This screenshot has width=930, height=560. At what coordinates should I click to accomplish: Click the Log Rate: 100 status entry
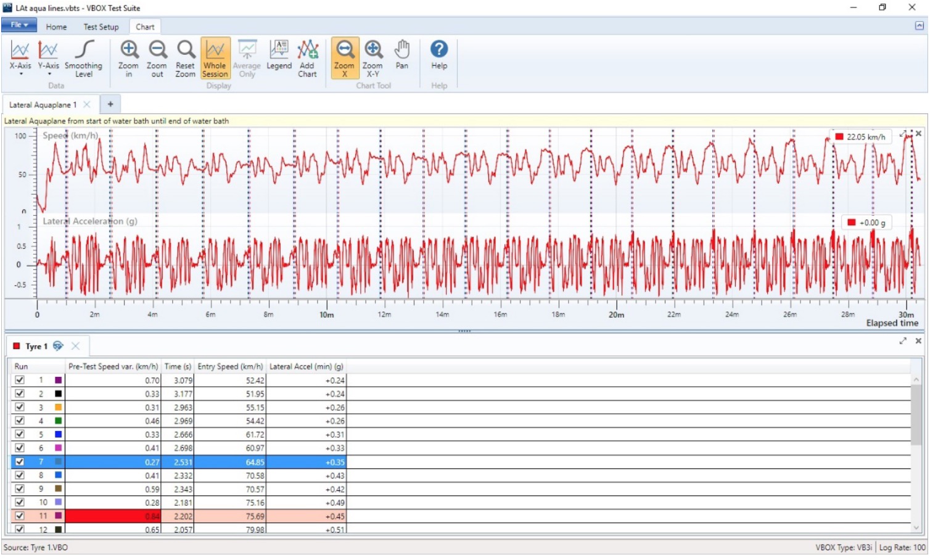902,548
